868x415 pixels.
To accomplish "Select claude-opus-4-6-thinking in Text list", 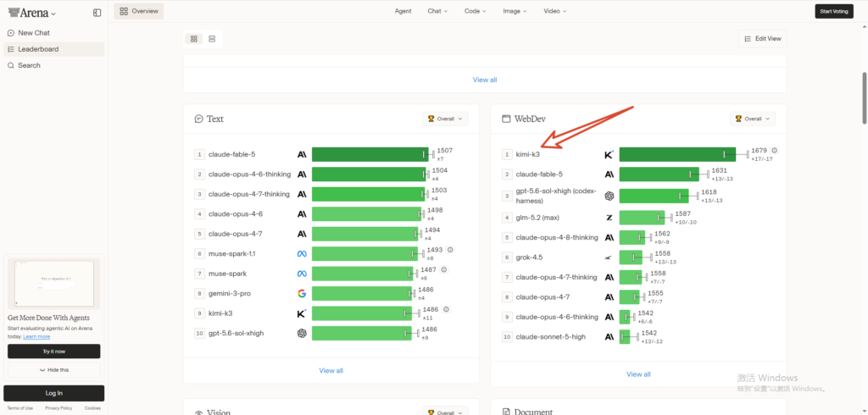I will point(250,174).
